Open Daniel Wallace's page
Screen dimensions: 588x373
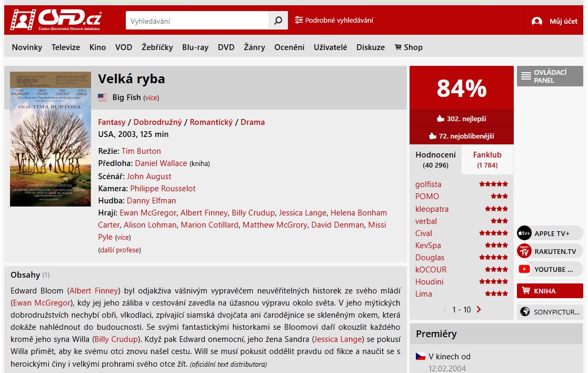tap(161, 163)
